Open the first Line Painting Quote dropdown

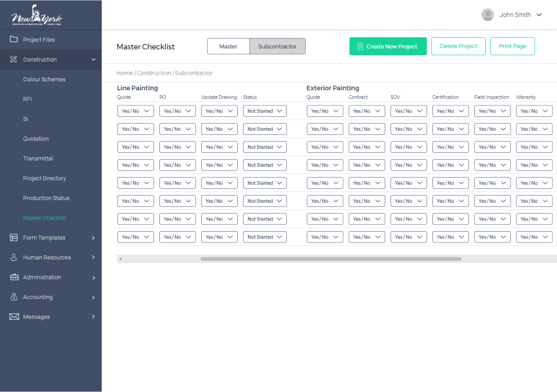135,111
